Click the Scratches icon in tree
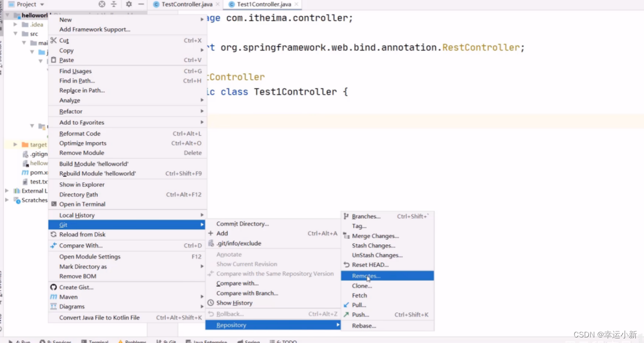Screen dimensions: 644x343 click(x=17, y=200)
